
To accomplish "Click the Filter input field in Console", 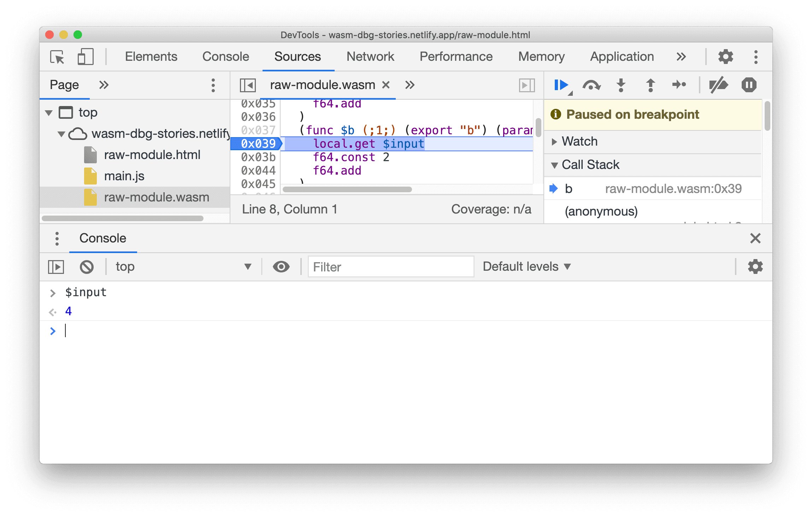I will 390,266.
